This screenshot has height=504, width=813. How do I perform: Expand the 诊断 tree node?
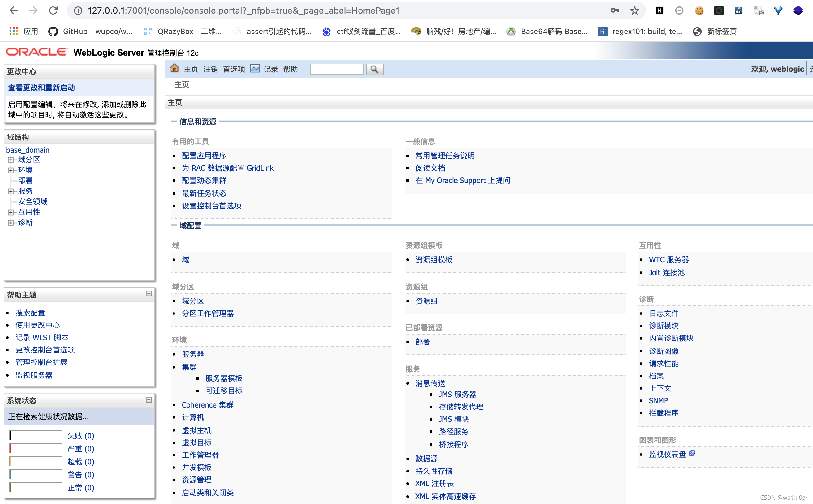[11, 223]
